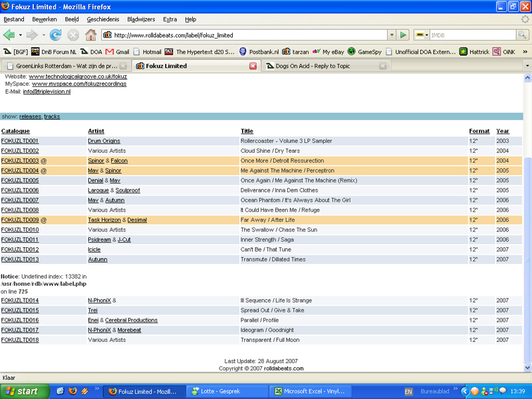The width and height of the screenshot is (532, 399).
Task: Expand hidden system tray icons arrow
Action: pos(465,392)
